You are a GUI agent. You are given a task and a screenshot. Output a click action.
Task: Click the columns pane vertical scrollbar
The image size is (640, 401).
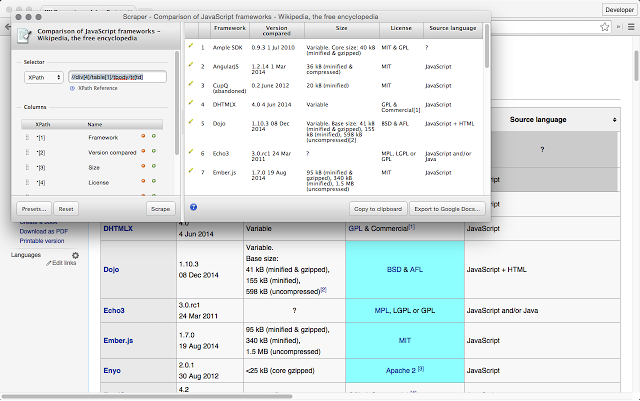pos(177,103)
